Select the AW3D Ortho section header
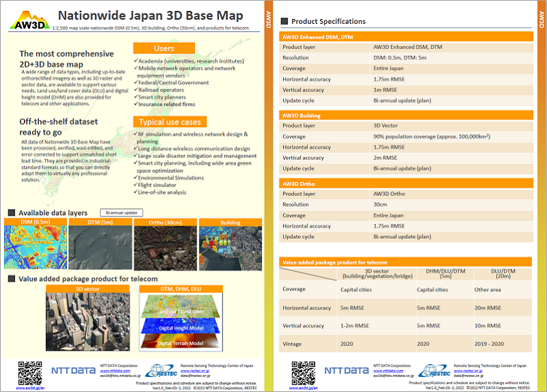This screenshot has width=547, height=392. pyautogui.click(x=406, y=184)
